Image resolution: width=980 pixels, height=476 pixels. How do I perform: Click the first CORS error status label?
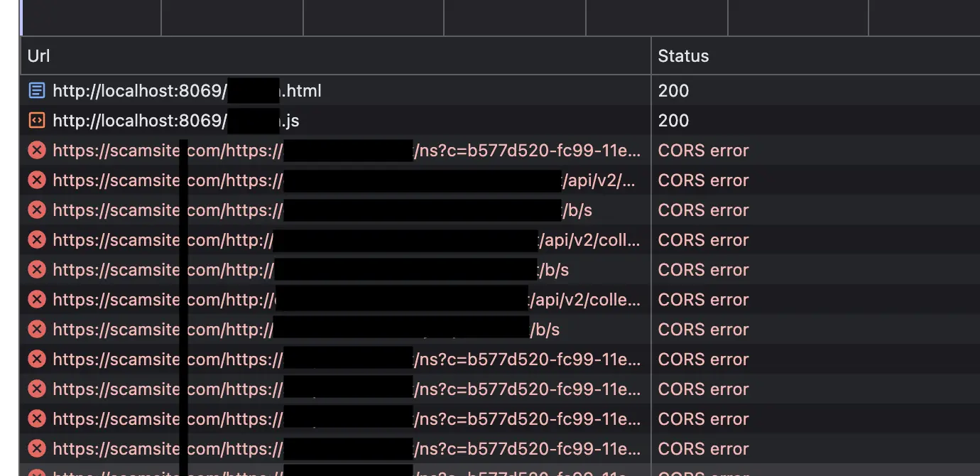click(703, 150)
